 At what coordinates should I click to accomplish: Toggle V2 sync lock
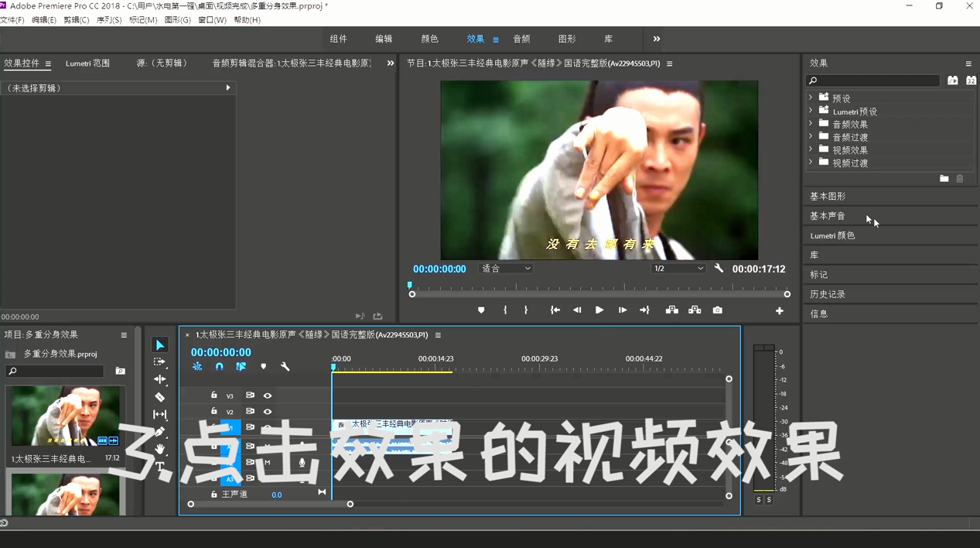(250, 412)
